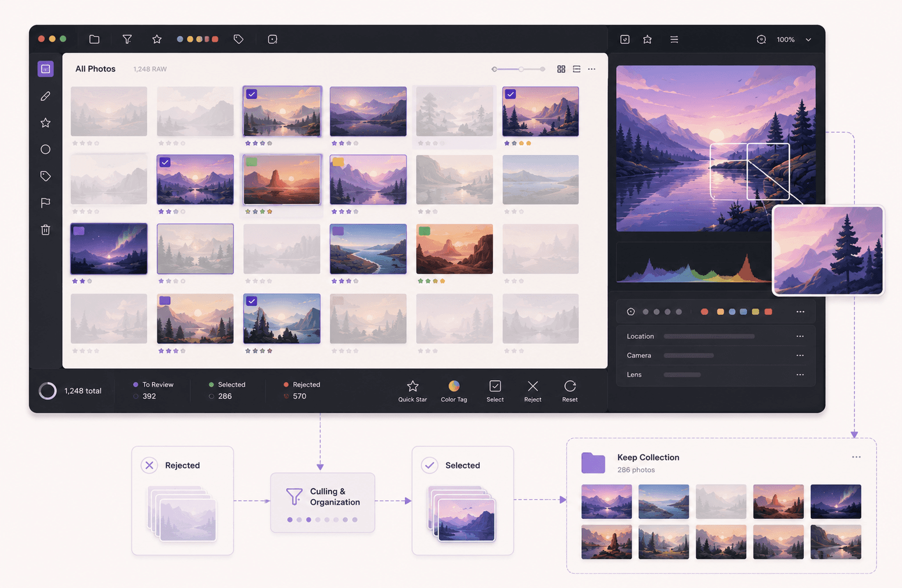Open more options on the color label row
902x588 pixels.
tap(800, 312)
